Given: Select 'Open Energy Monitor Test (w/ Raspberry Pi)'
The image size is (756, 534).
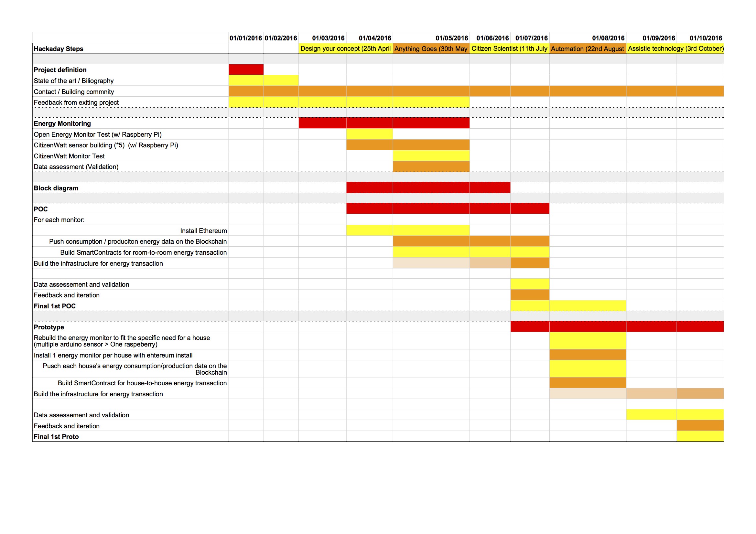Looking at the screenshot, I should coord(97,134).
